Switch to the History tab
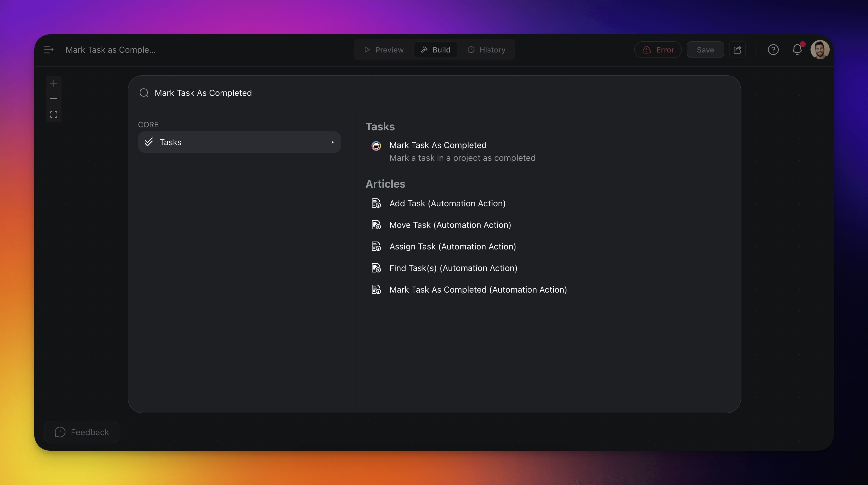This screenshot has width=868, height=485. (x=486, y=50)
